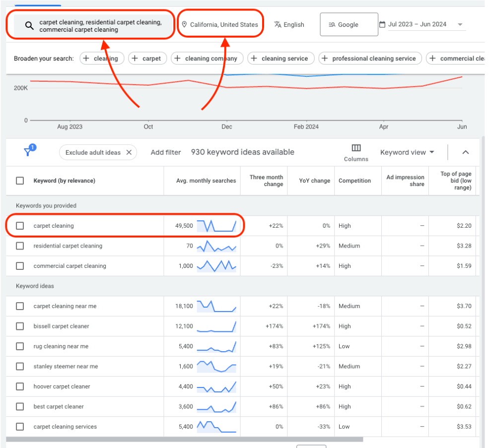Click the language translate icon beside English
The height and width of the screenshot is (448, 490).
tap(278, 24)
